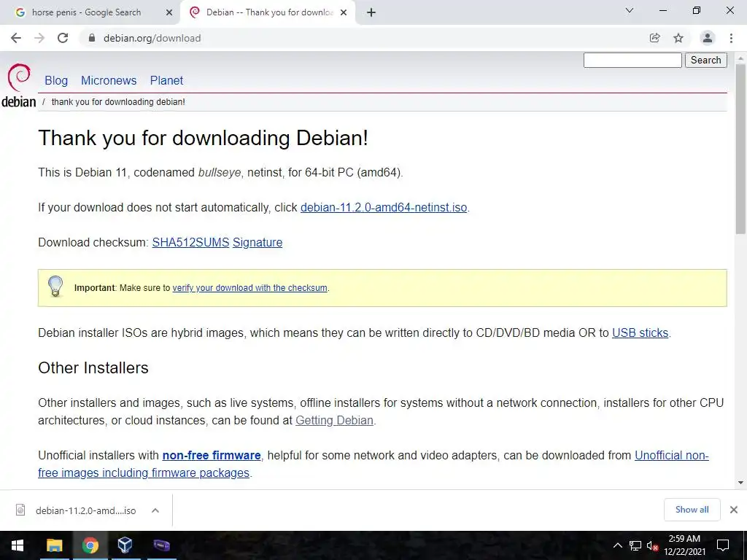Follow verify your download with checksum link
This screenshot has width=747, height=560.
(249, 288)
